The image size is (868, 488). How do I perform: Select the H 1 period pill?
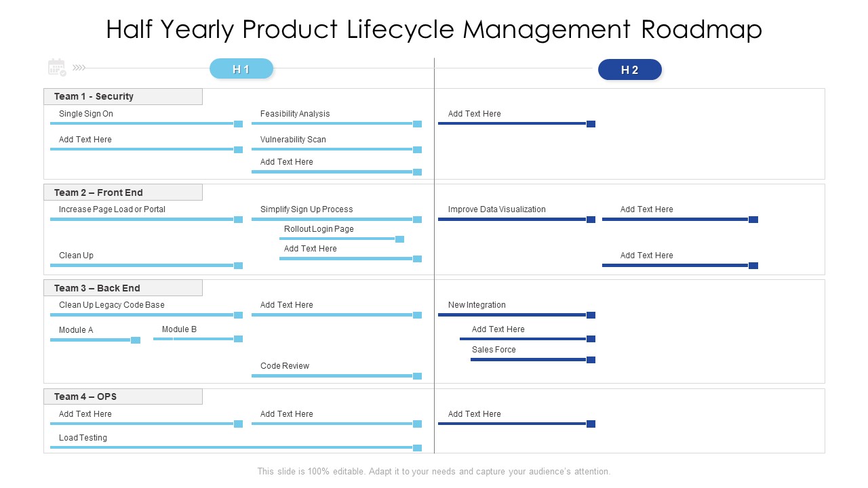point(241,69)
